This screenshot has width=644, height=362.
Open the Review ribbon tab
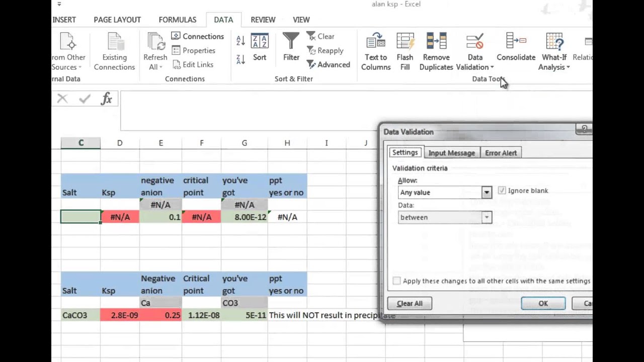pos(263,20)
